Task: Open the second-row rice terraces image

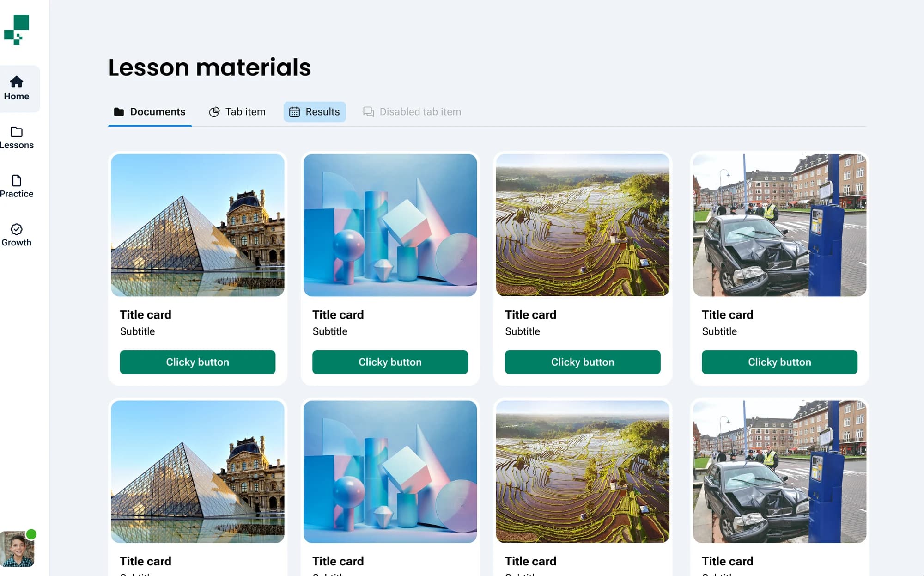Action: tap(583, 472)
